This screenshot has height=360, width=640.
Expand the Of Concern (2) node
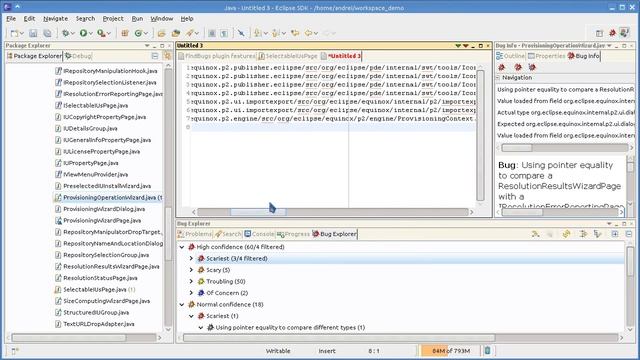pos(191,293)
